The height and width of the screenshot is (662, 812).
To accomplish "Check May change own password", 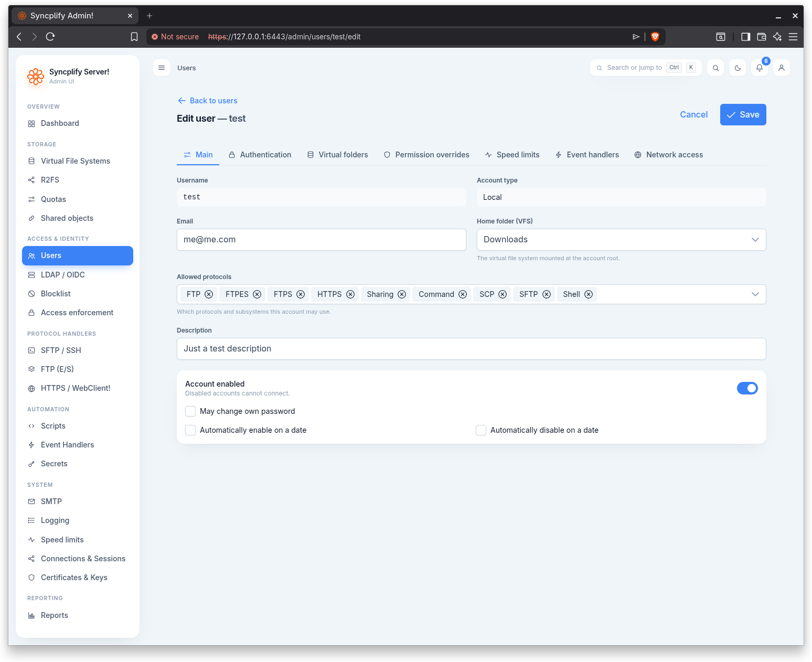I will click(x=190, y=411).
